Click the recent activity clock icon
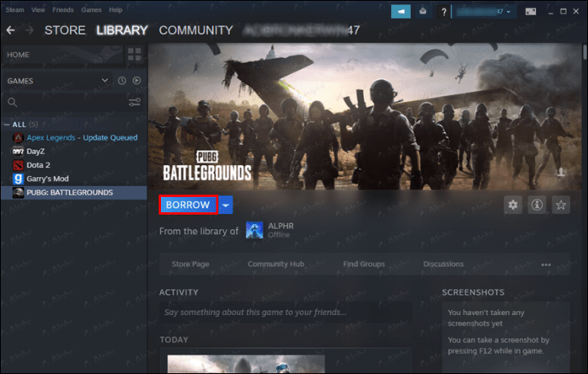588x374 pixels. coord(122,81)
